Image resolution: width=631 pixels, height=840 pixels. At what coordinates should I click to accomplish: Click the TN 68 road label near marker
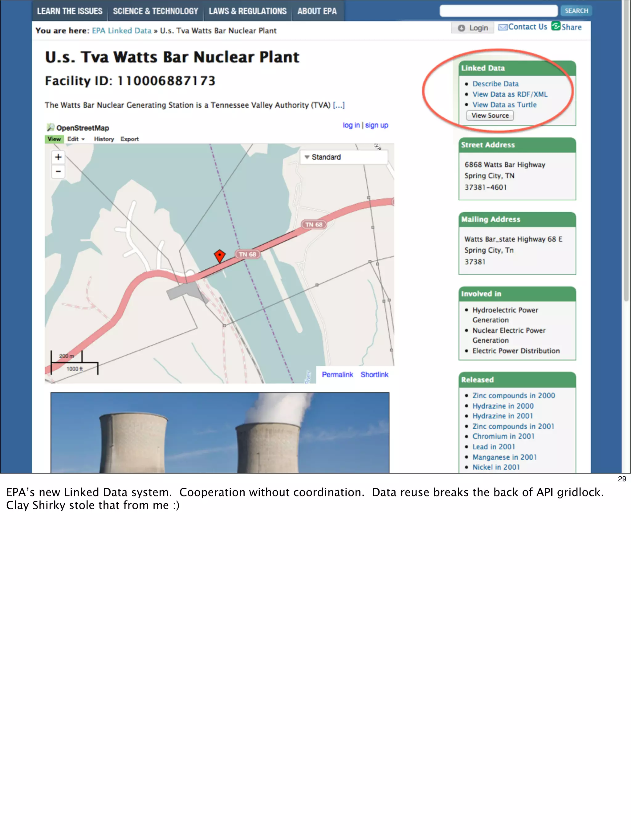click(x=247, y=254)
